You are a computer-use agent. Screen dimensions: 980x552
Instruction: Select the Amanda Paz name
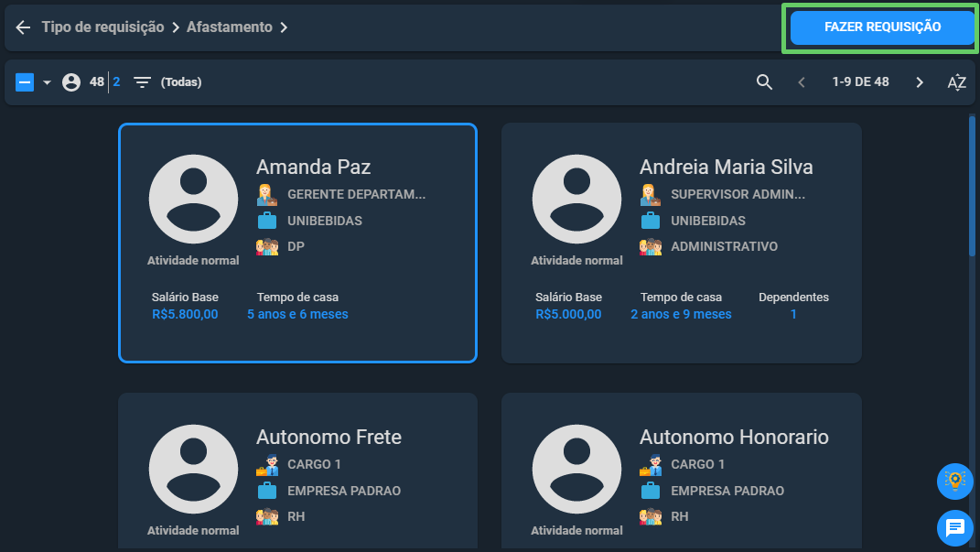pos(313,167)
